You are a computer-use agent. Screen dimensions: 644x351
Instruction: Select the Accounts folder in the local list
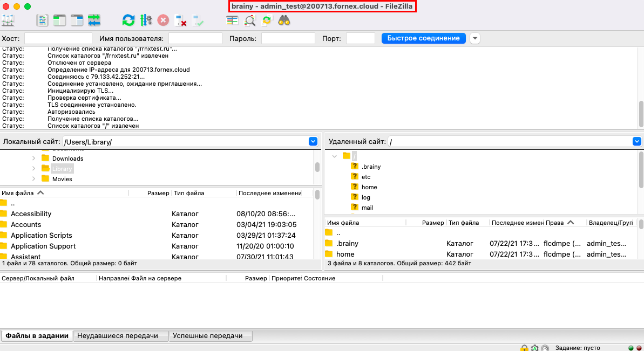pos(156,224)
